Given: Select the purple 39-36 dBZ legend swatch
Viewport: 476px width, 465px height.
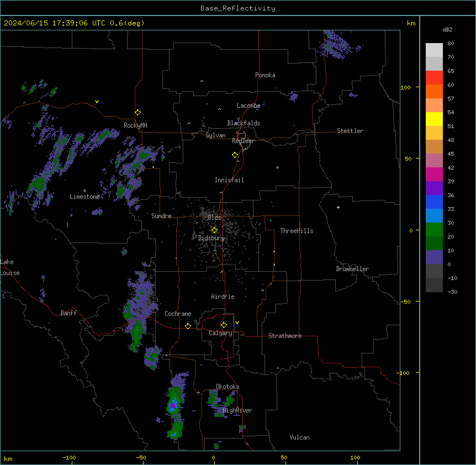Looking at the screenshot, I should [x=434, y=188].
